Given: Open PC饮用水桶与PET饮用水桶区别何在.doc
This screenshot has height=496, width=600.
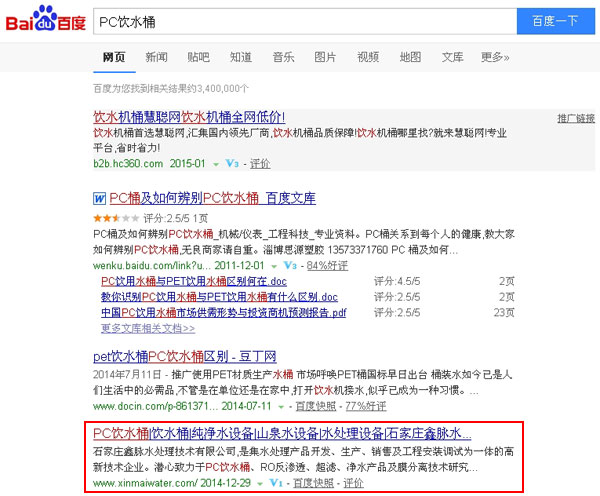Looking at the screenshot, I should coord(194,281).
